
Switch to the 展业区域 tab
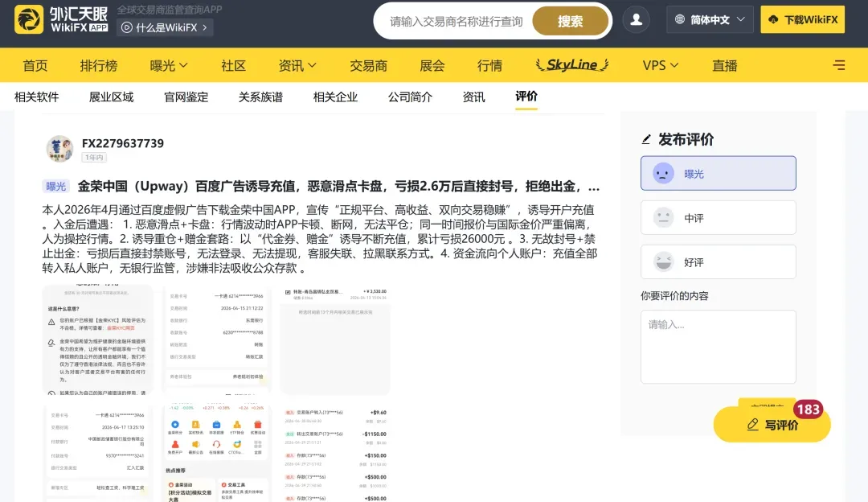click(111, 97)
